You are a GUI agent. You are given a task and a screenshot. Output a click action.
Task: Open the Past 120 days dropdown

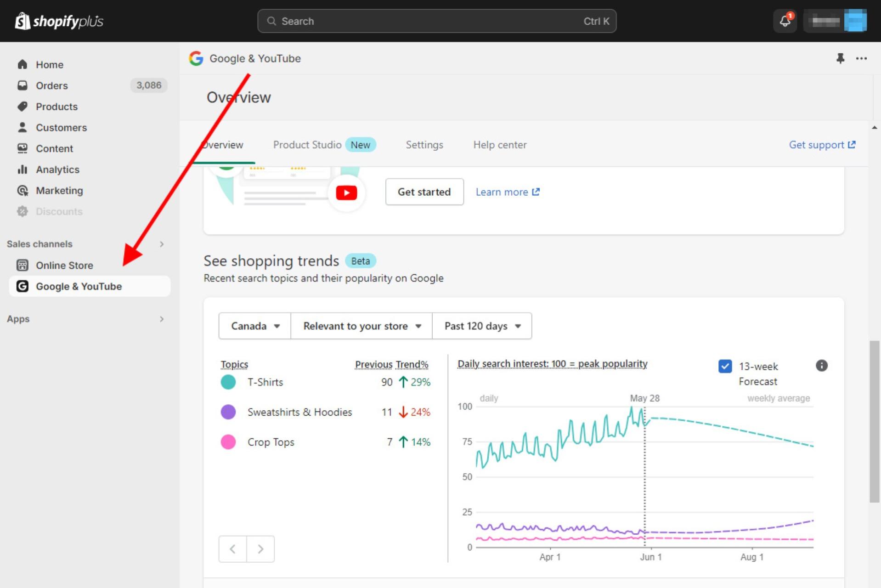point(482,326)
